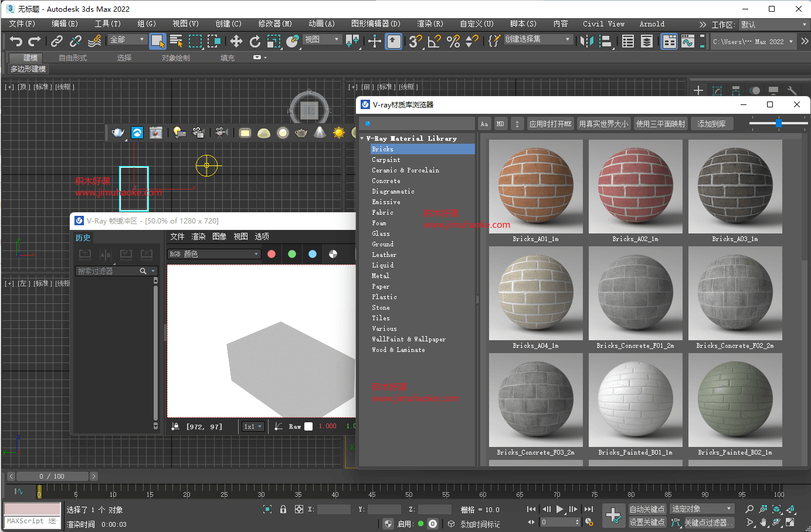This screenshot has height=532, width=811.
Task: Click Play Animation button
Action: (559, 509)
